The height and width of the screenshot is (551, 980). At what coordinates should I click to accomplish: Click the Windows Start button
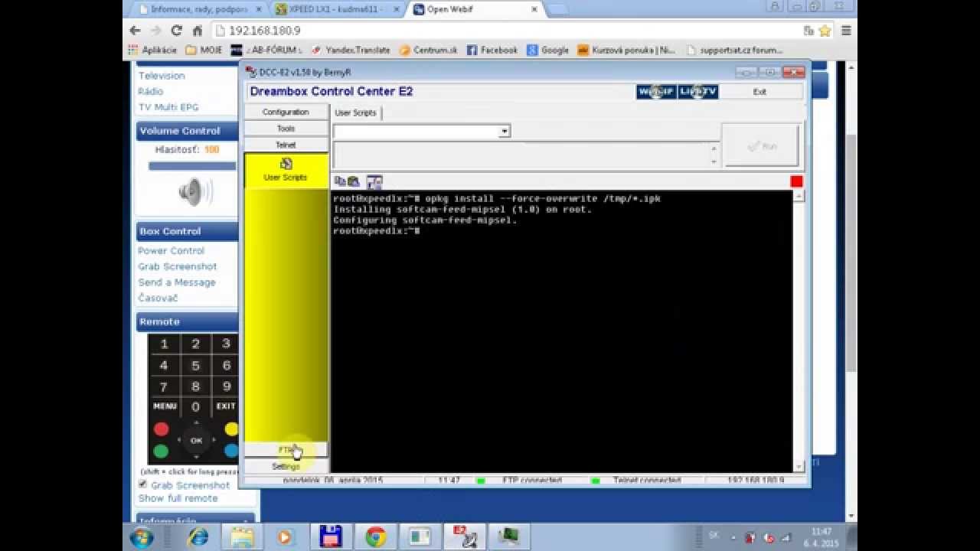click(x=142, y=536)
